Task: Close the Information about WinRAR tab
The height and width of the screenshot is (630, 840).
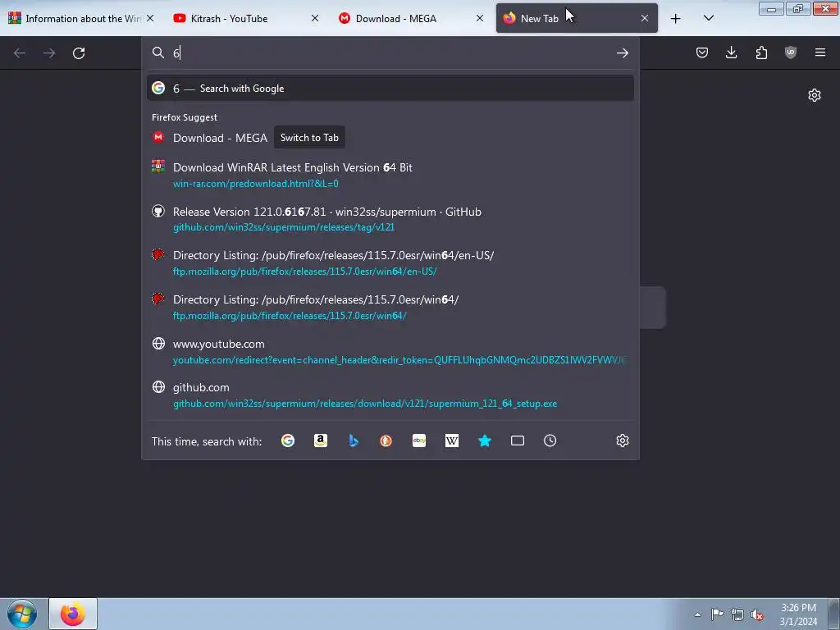Action: click(x=150, y=18)
